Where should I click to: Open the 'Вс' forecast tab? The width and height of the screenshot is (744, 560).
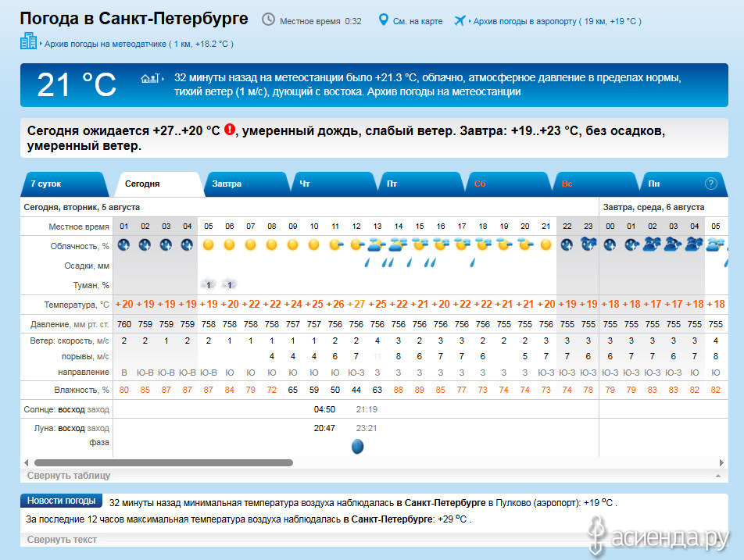point(595,184)
